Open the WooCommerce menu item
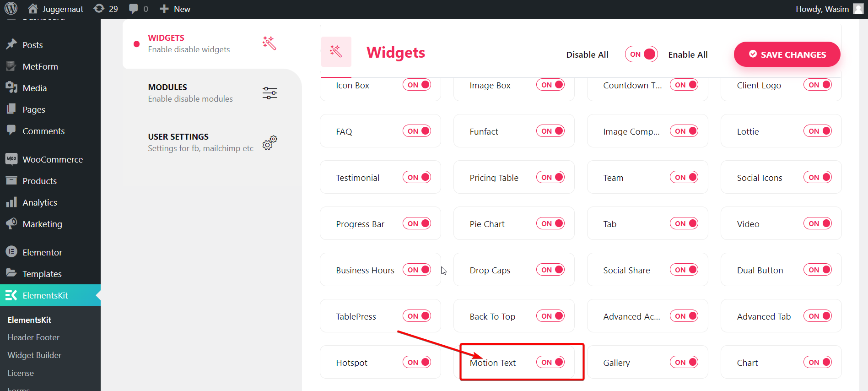This screenshot has width=868, height=391. tap(50, 159)
